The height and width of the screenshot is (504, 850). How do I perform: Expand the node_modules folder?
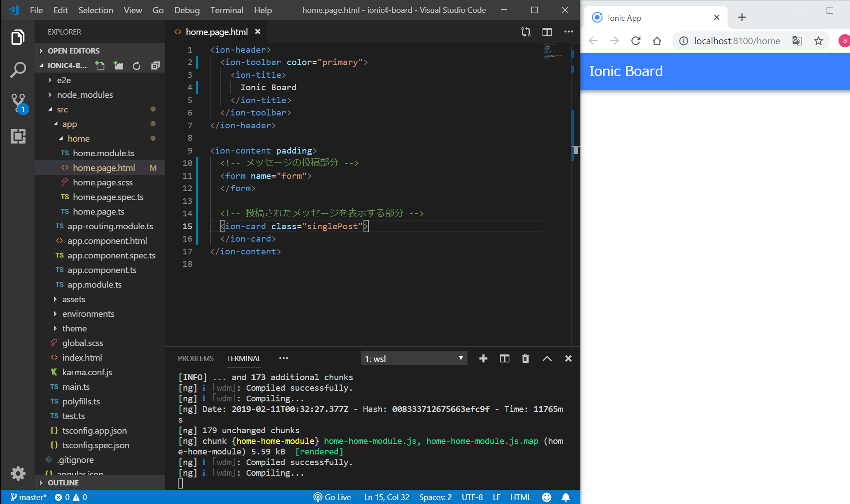coord(85,95)
